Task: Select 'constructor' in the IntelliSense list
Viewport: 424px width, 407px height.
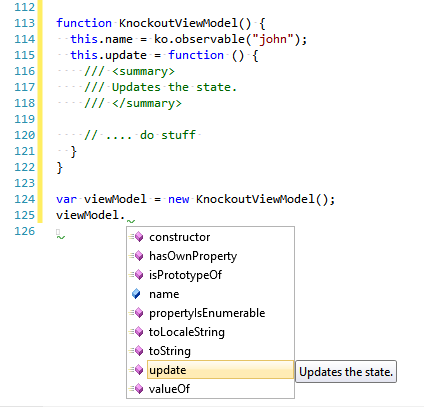Action: 210,237
